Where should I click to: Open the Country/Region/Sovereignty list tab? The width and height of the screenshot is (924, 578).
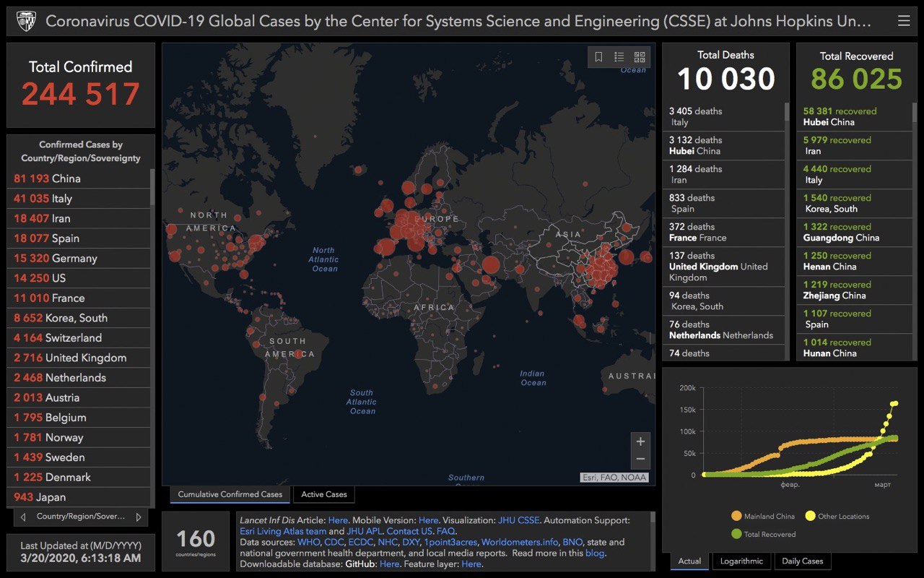coord(81,517)
